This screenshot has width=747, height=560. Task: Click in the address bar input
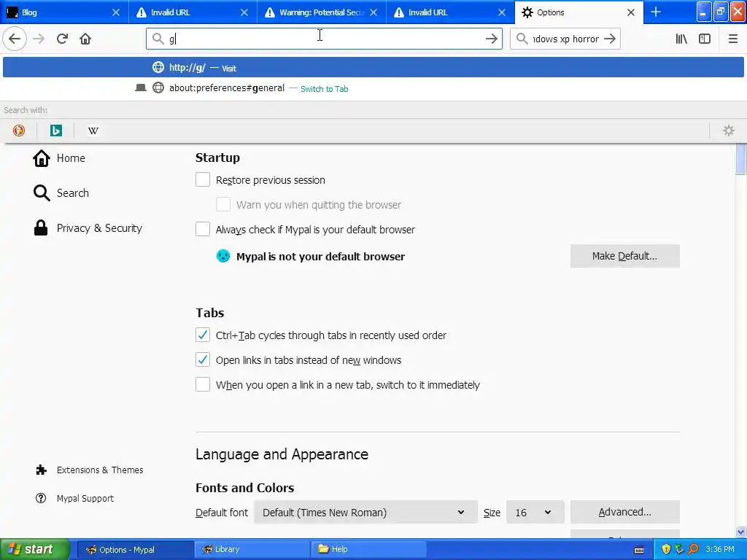pos(324,39)
